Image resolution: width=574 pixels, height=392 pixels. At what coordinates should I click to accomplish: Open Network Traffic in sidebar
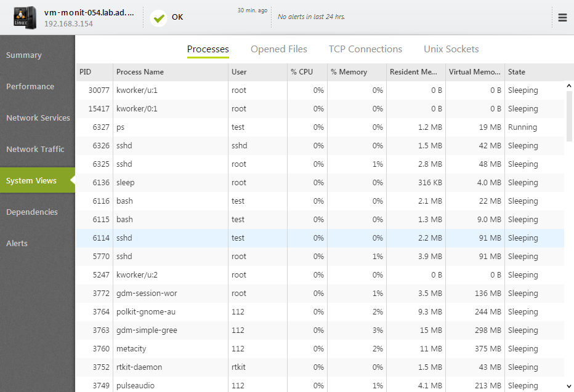pyautogui.click(x=38, y=149)
